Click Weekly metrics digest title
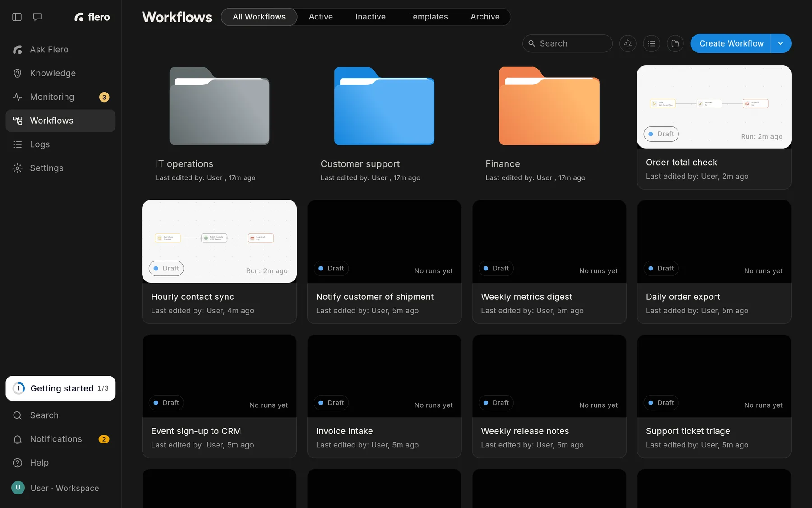This screenshot has width=812, height=508. [x=526, y=297]
